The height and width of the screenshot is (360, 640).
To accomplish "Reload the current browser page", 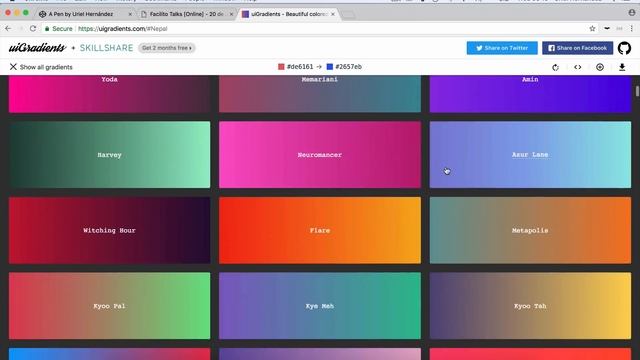I will [x=33, y=29].
